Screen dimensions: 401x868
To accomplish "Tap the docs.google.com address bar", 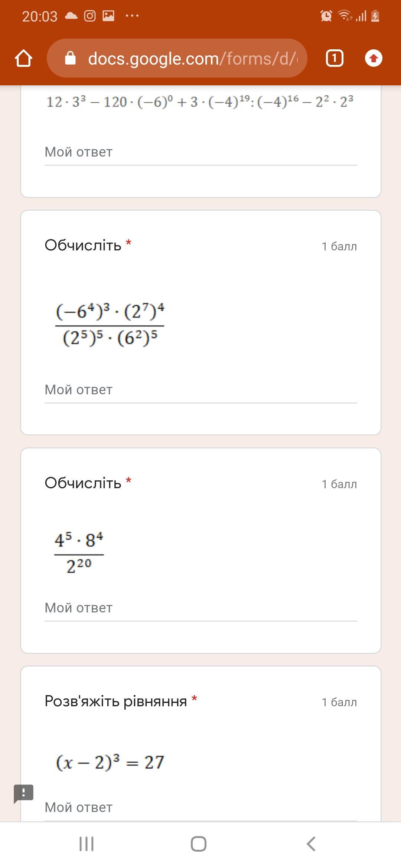I will coord(192,59).
